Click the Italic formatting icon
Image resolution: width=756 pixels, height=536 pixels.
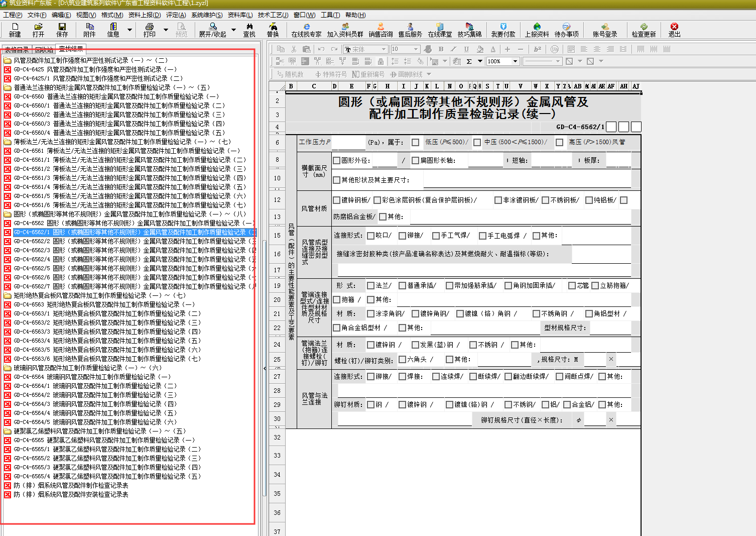tap(453, 49)
